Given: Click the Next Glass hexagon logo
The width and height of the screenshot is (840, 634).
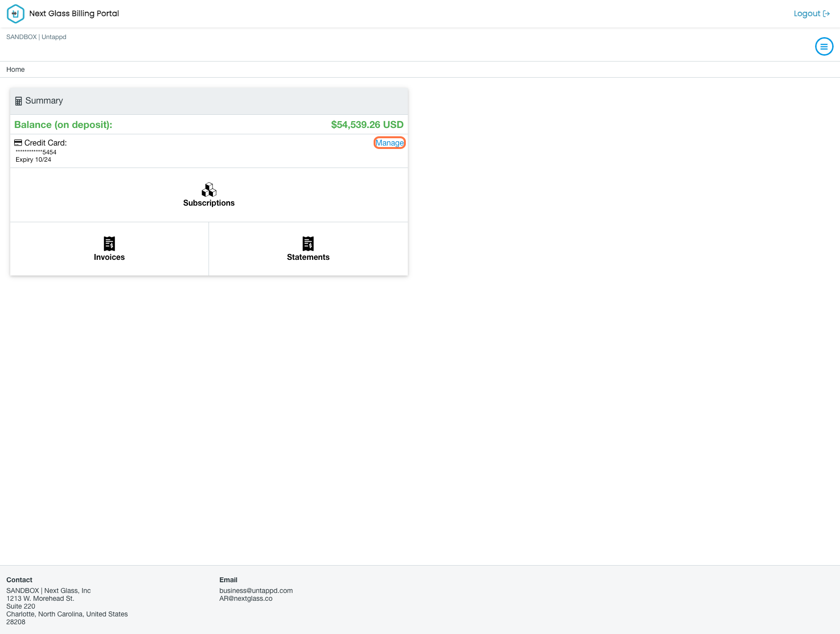Looking at the screenshot, I should (x=16, y=14).
